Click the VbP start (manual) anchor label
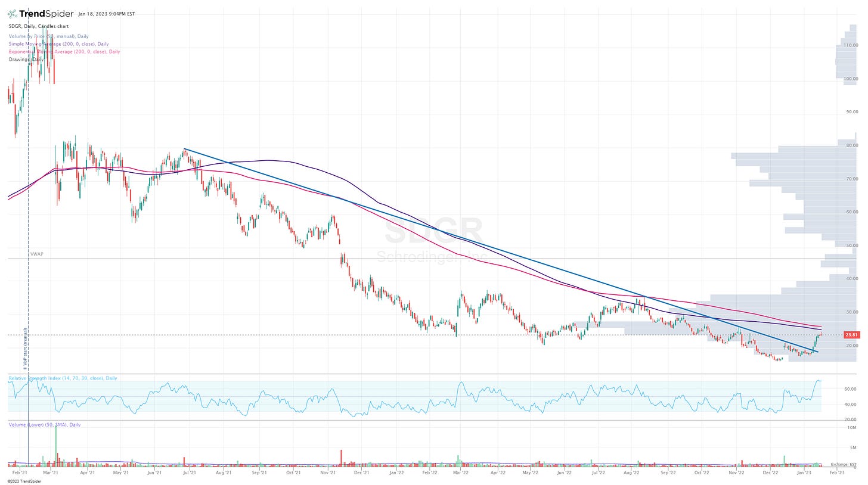Viewport: 868px width, 485px height. coord(26,350)
